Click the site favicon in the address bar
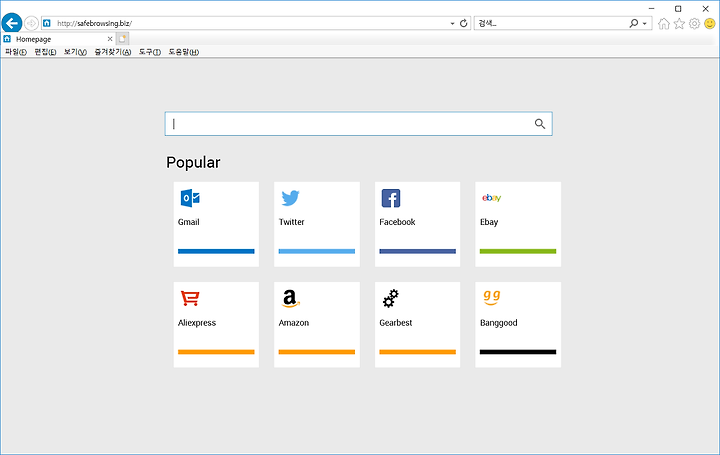The image size is (720, 455). click(x=47, y=23)
